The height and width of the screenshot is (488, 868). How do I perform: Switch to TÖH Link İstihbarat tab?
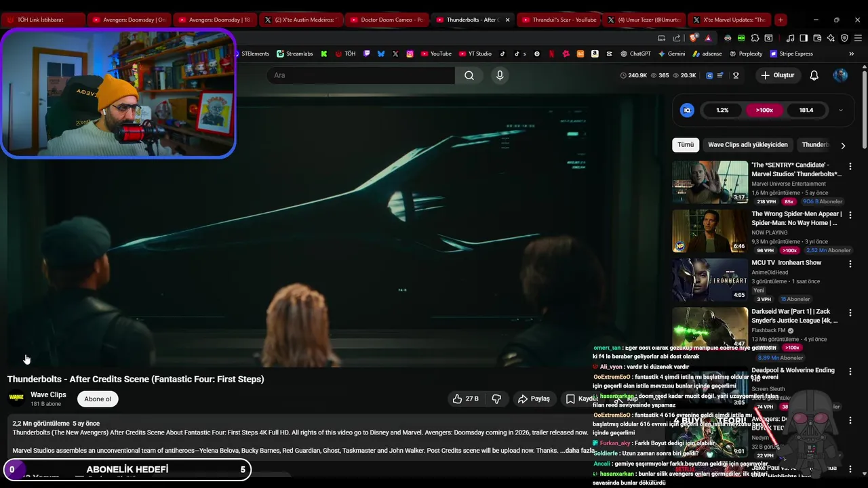pos(43,20)
